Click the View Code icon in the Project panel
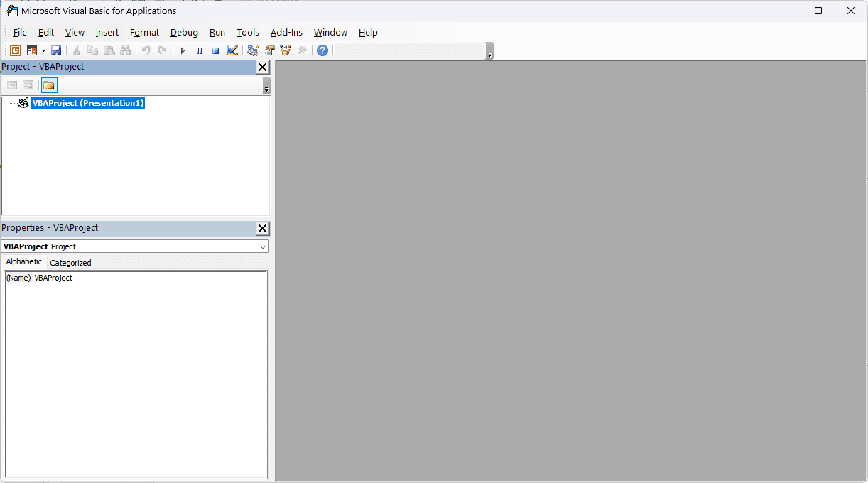Viewport: 868px width, 483px height. click(12, 85)
